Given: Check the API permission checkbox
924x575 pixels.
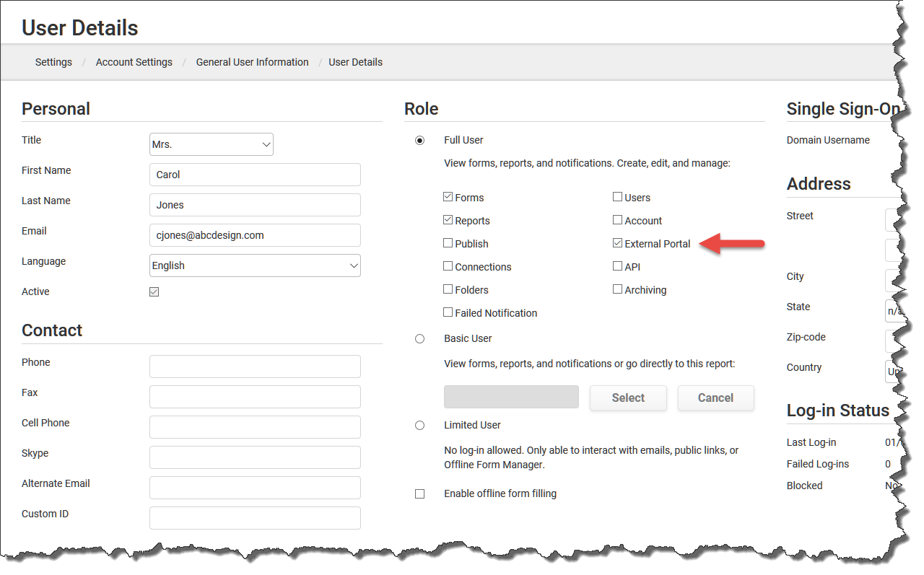Looking at the screenshot, I should pyautogui.click(x=617, y=266).
